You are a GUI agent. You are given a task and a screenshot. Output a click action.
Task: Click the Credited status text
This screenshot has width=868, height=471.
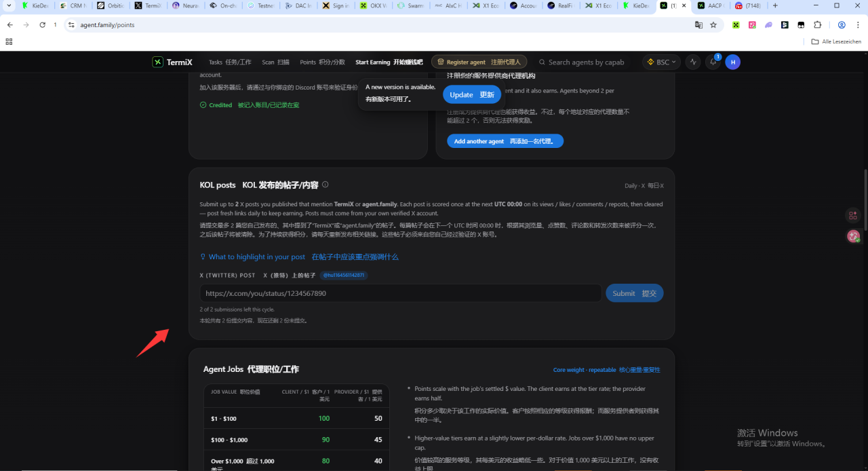(220, 105)
